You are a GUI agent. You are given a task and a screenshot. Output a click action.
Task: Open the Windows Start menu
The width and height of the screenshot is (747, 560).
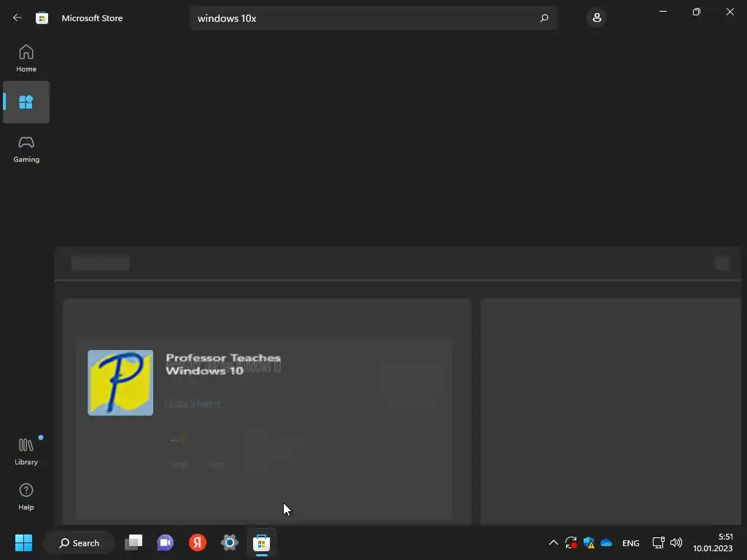[23, 542]
